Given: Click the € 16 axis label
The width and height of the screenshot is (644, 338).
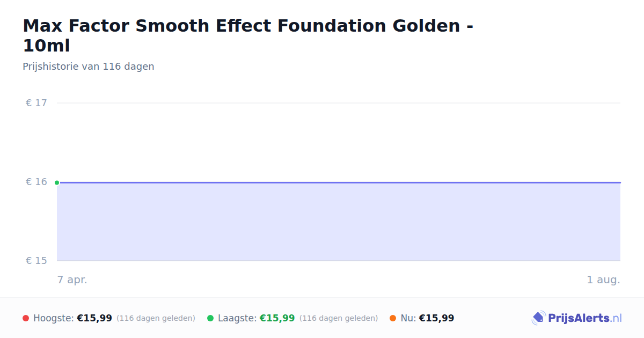Looking at the screenshot, I should [36, 182].
